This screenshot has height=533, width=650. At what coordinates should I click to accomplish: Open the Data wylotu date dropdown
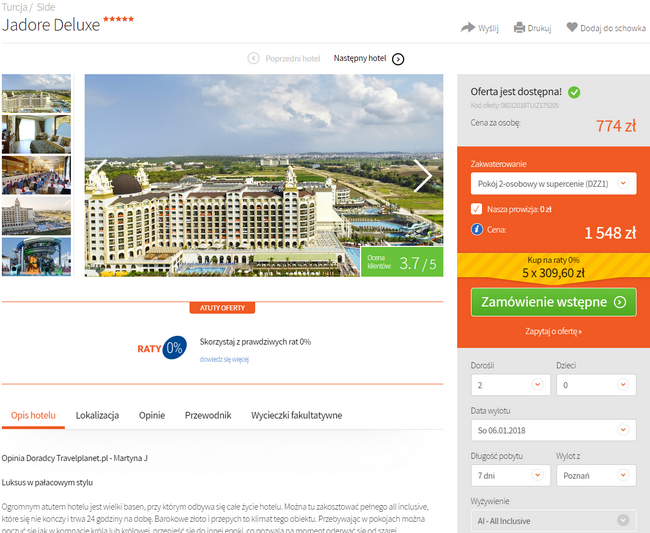pos(553,430)
